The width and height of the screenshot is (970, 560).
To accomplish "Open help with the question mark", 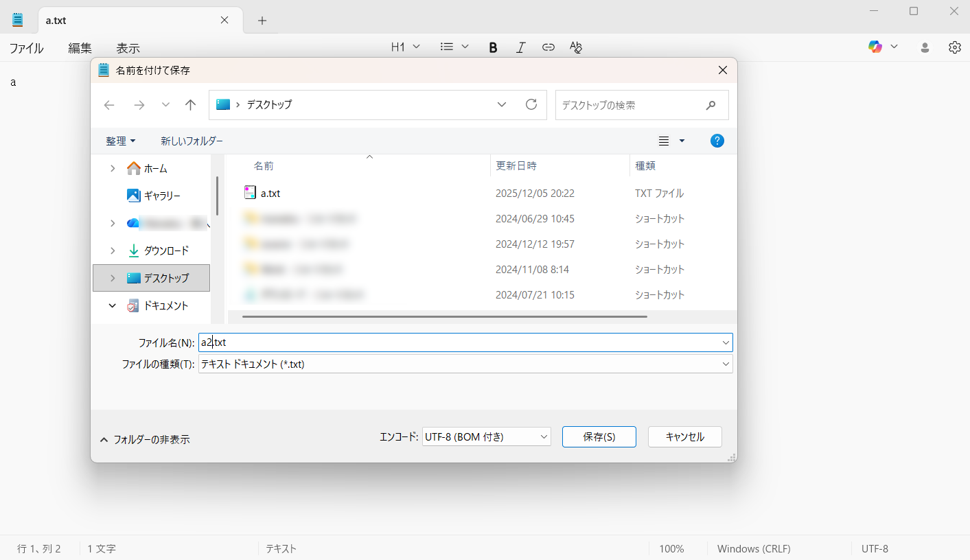I will pos(717,141).
